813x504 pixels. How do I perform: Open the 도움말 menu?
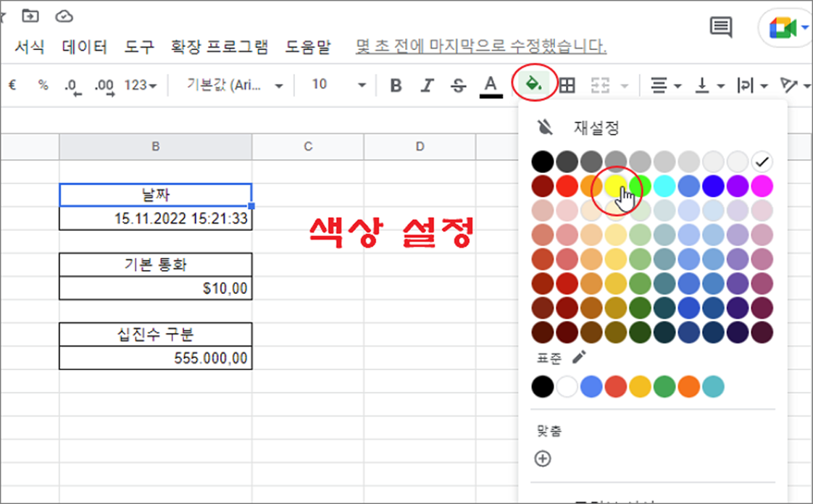pos(308,46)
